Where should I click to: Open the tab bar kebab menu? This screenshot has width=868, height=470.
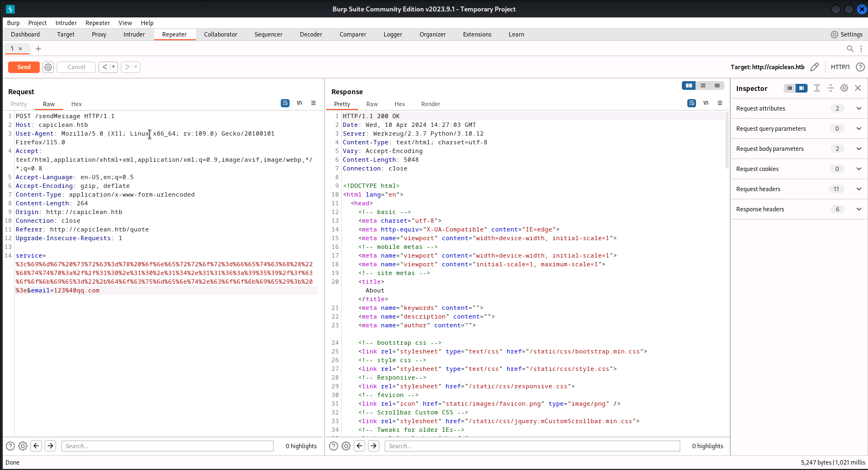(861, 48)
